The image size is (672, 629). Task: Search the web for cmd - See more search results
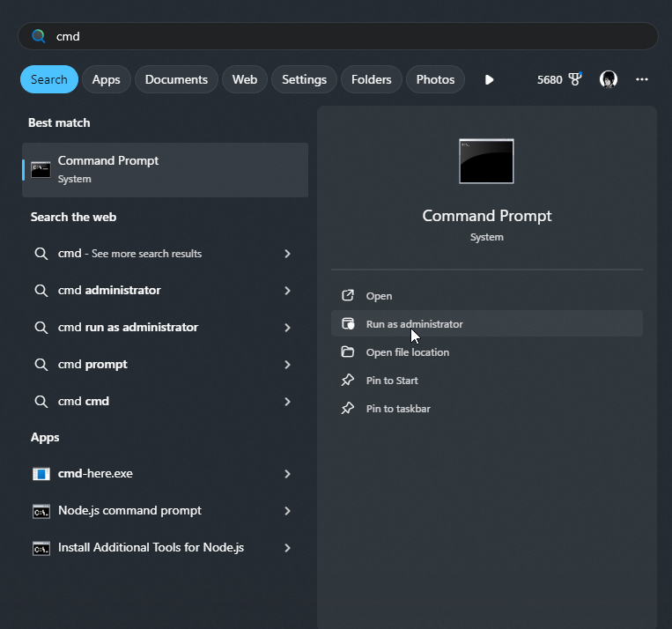click(165, 254)
